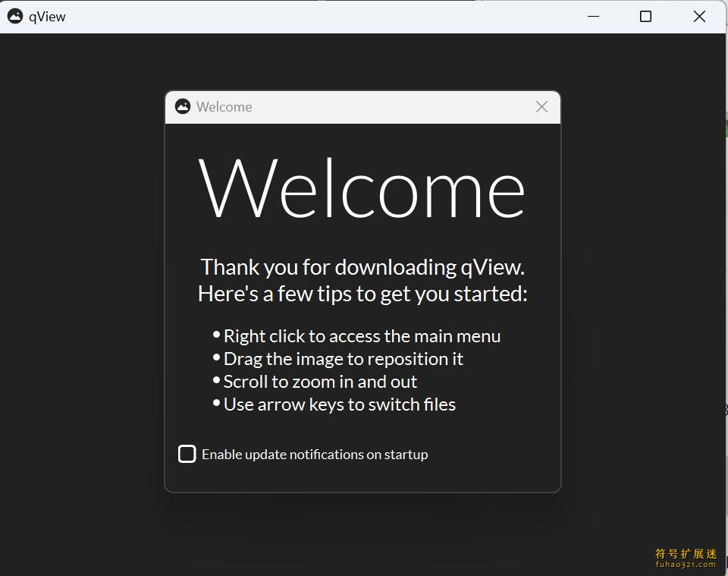Click the bullet point beside the zoom tip
Image resolution: width=728 pixels, height=576 pixels.
215,380
